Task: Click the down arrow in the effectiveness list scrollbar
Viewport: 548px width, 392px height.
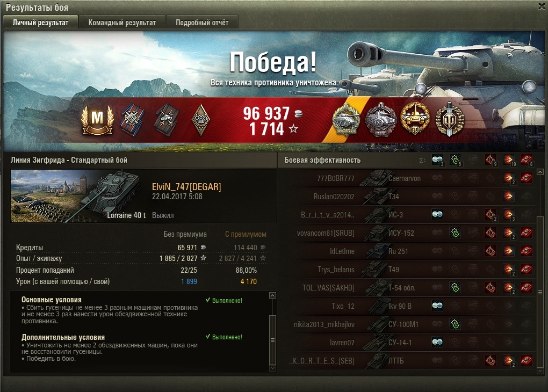Action: [x=540, y=371]
